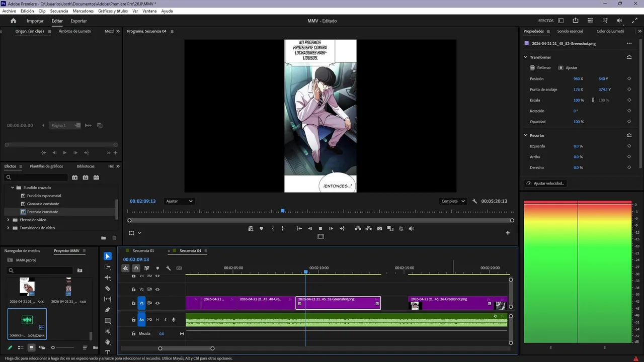644x362 pixels.
Task: Open Propiedades panel more options
Action: pyautogui.click(x=629, y=43)
